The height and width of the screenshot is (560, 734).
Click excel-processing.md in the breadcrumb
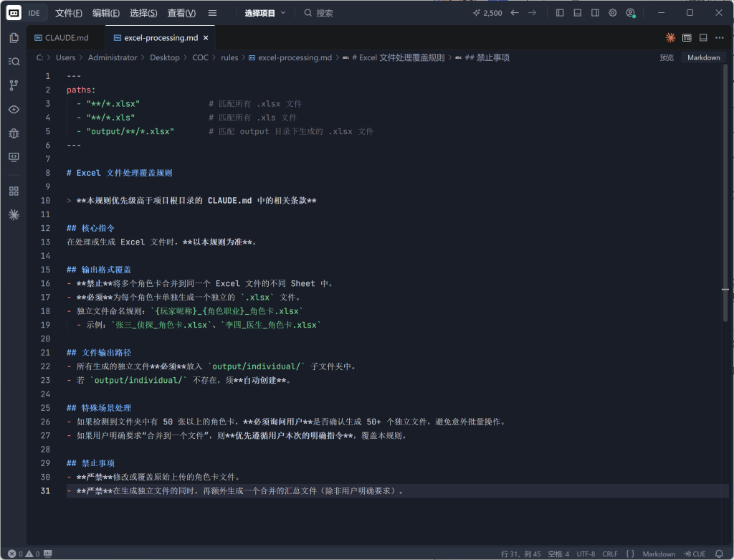click(x=290, y=57)
